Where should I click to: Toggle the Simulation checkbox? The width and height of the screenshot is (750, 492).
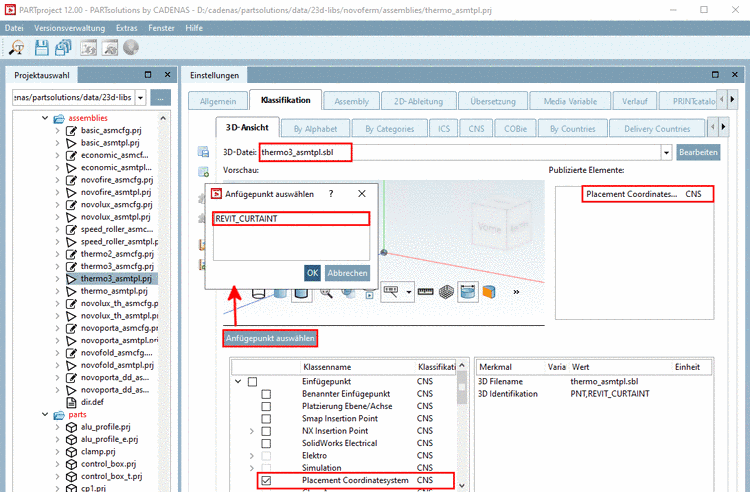[266, 468]
